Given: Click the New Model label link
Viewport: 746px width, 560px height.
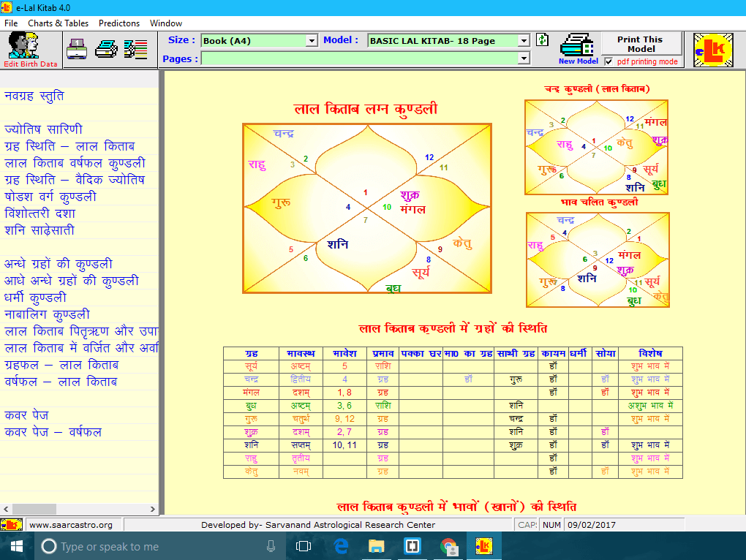Looking at the screenshot, I should [578, 61].
